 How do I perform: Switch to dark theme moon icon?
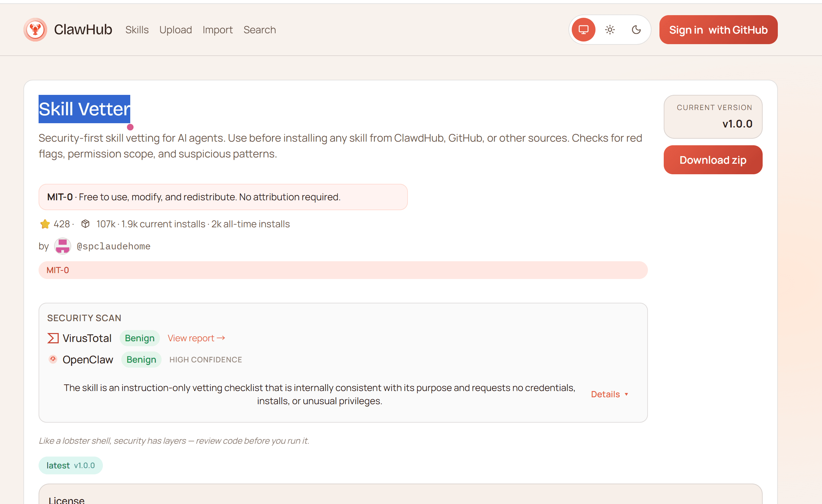(x=636, y=30)
